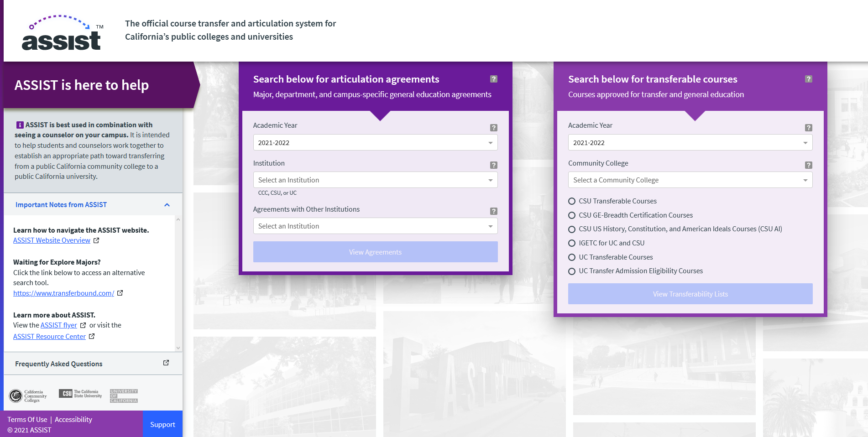Open the ASSIST Website Overview link
Image resolution: width=868 pixels, height=437 pixels.
[52, 240]
